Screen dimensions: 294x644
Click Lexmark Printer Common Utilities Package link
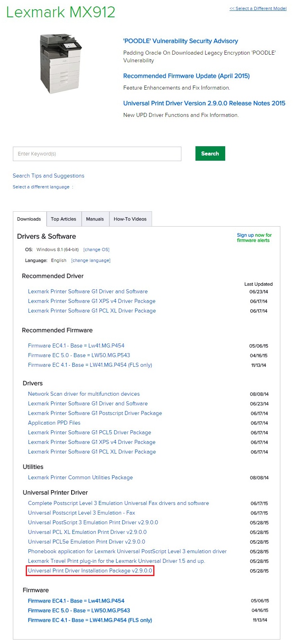tap(80, 477)
